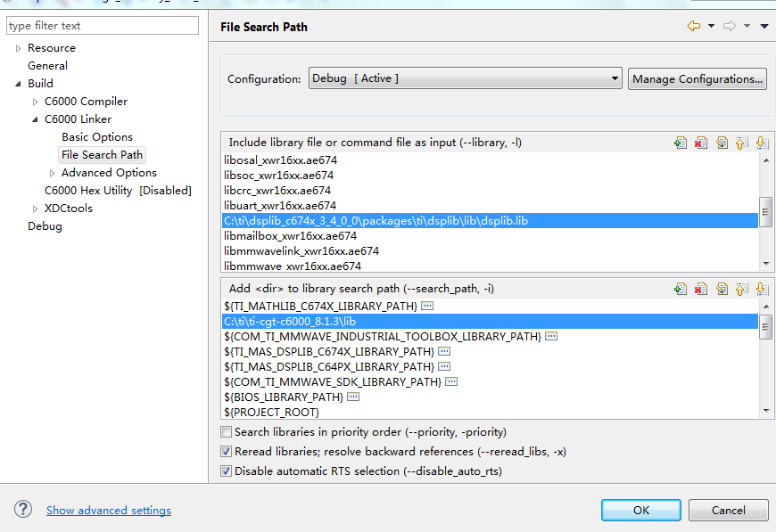Expand the C6000 Compiler tree node

(x=36, y=102)
